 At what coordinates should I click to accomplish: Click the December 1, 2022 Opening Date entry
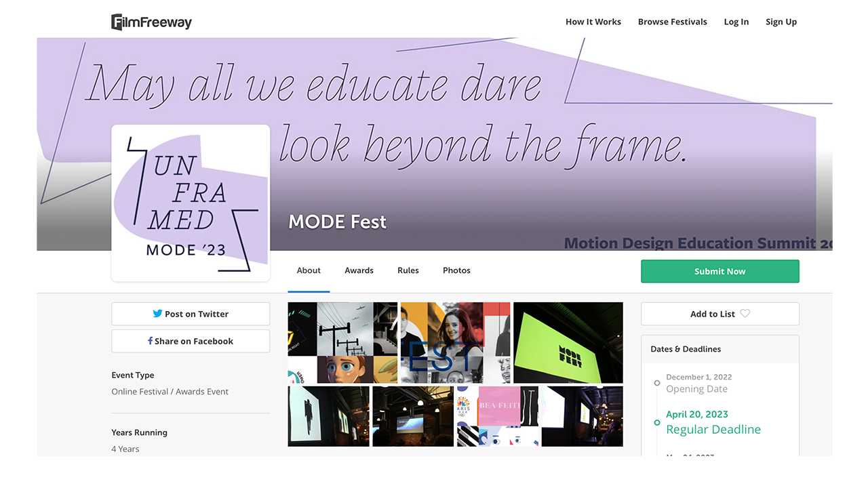[698, 383]
